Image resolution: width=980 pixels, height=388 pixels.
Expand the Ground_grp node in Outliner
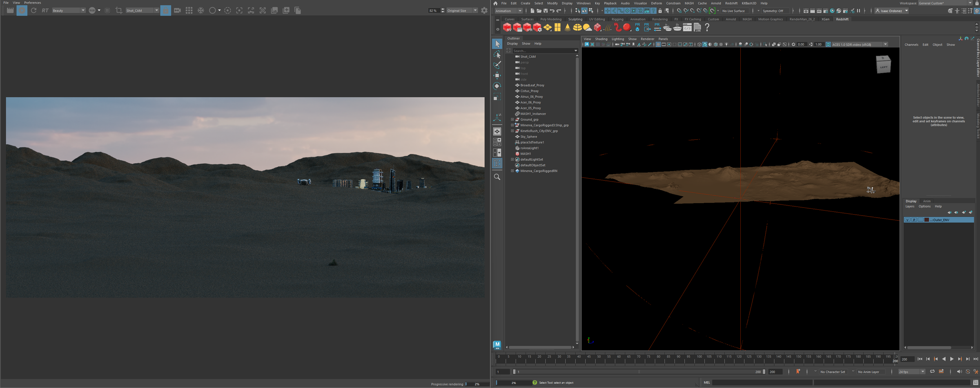click(x=512, y=119)
